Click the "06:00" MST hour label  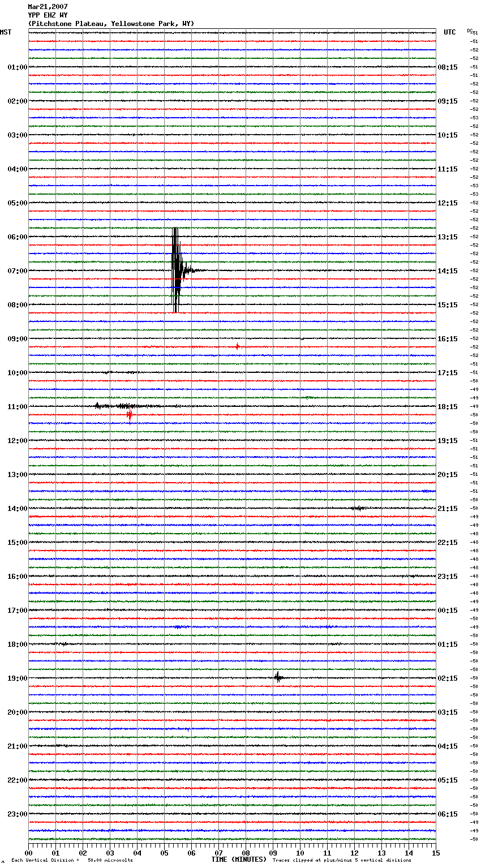pyautogui.click(x=18, y=237)
